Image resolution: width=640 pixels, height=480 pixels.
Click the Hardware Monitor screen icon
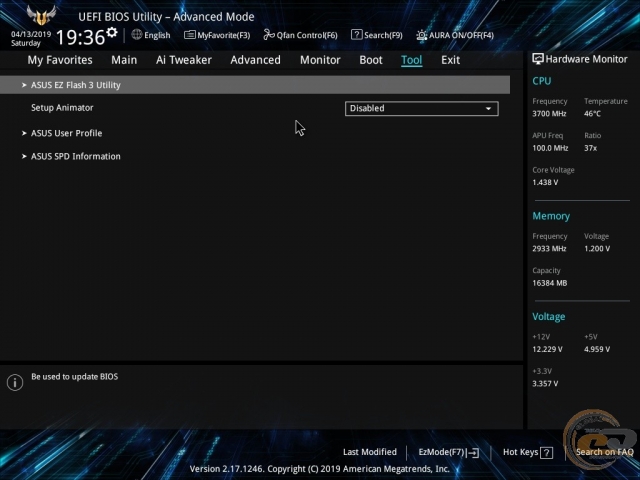538,59
